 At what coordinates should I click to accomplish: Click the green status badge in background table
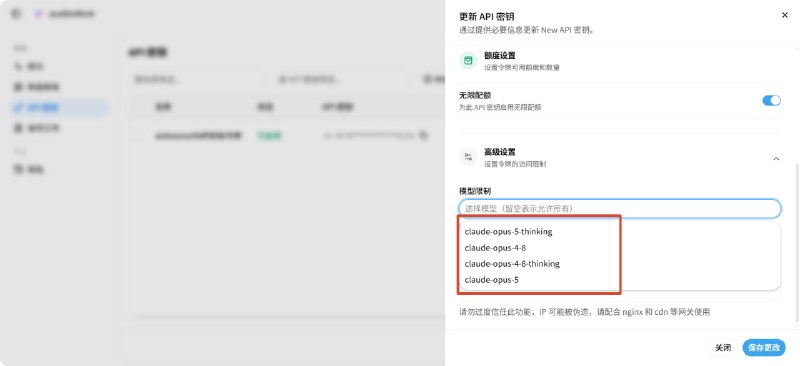tap(269, 136)
